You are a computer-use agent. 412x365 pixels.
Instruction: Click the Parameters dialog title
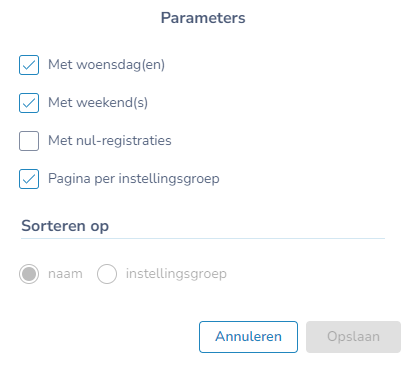pyautogui.click(x=203, y=18)
